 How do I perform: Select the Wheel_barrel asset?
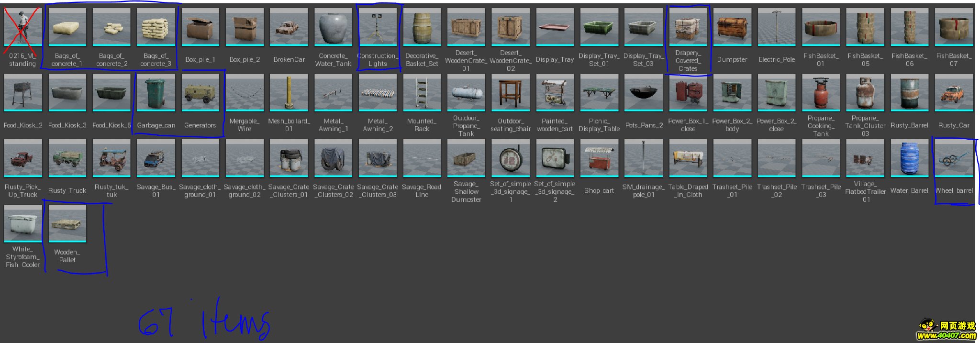954,158
